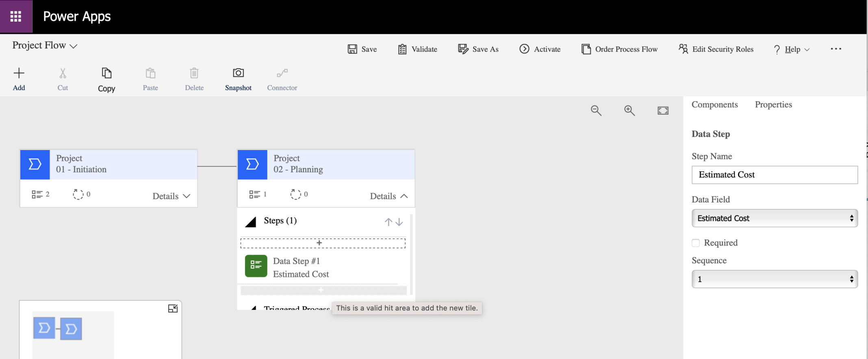This screenshot has width=868, height=359.
Task: Click the Delete trash icon
Action: (194, 73)
